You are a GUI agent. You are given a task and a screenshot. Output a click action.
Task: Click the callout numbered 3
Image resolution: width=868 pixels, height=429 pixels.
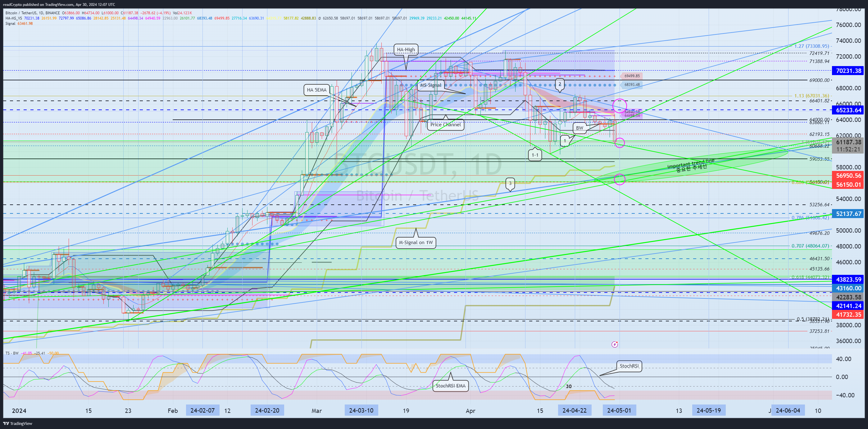[x=510, y=183]
